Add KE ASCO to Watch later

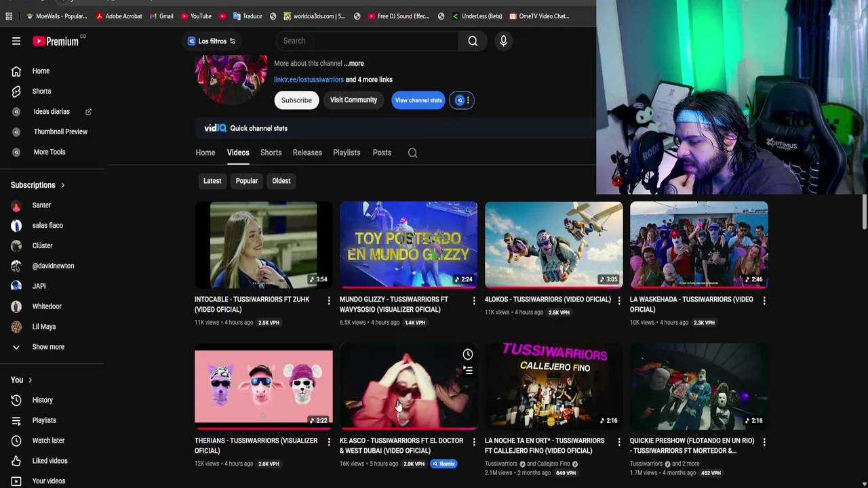coord(467,354)
